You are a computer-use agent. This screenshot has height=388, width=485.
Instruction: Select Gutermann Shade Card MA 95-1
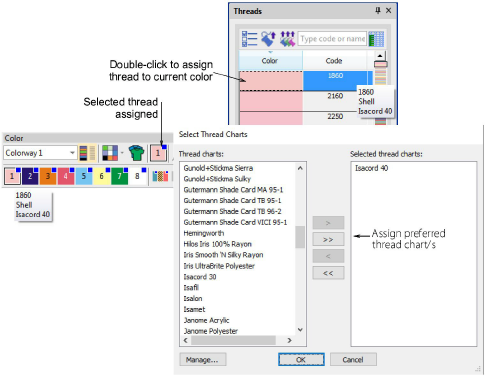pyautogui.click(x=233, y=190)
